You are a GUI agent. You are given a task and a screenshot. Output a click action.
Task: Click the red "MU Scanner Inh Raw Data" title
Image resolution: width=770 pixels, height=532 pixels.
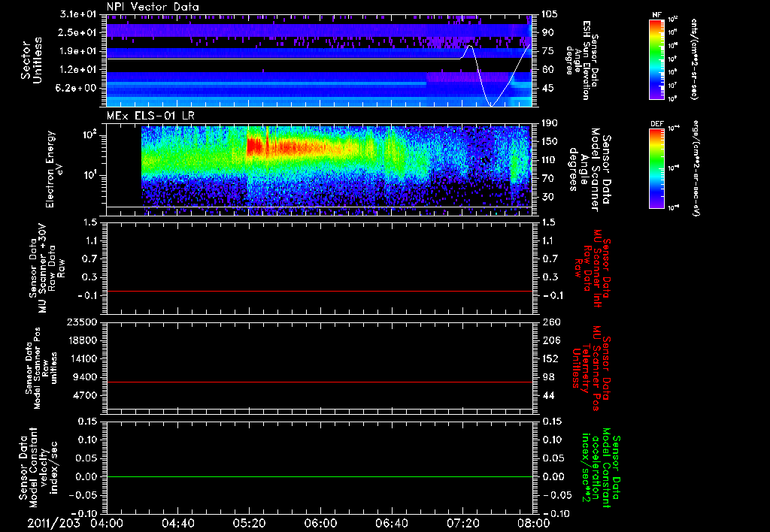(594, 268)
